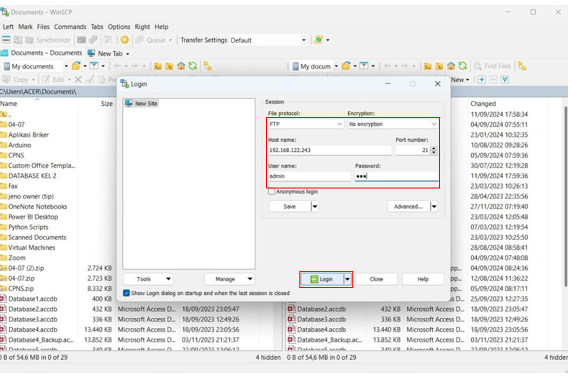Screen dimensions: 572x382
Task: Open the Mark menu
Action: click(x=25, y=27)
